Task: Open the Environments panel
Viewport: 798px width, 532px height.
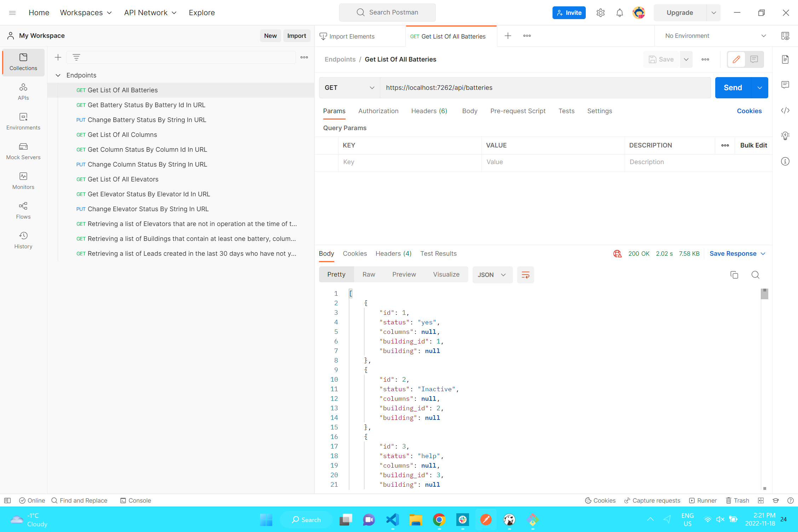Action: pos(23,121)
